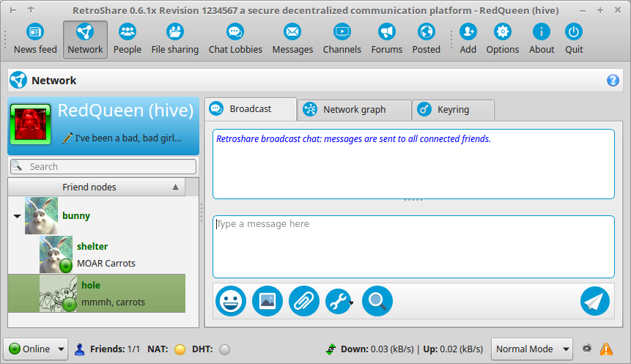
Task: Open Options from the toolbar
Action: tap(502, 40)
